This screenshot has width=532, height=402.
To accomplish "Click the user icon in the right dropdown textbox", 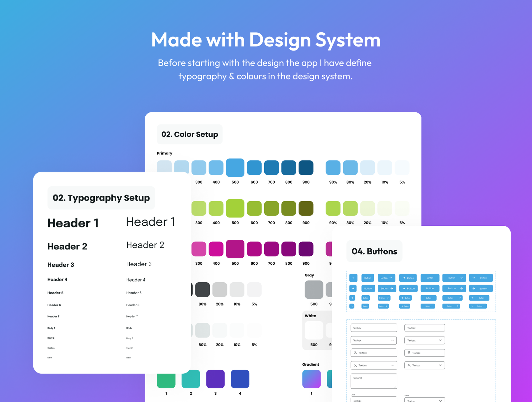I will pyautogui.click(x=409, y=365).
